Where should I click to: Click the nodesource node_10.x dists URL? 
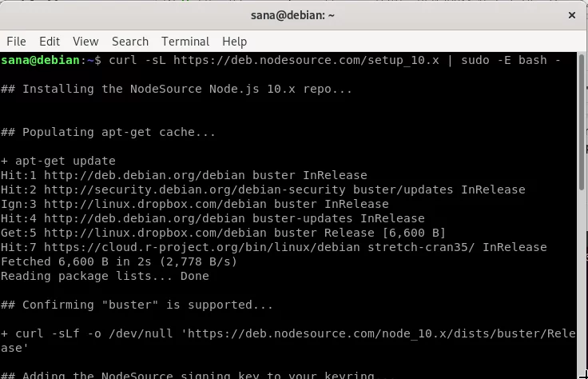pos(288,341)
